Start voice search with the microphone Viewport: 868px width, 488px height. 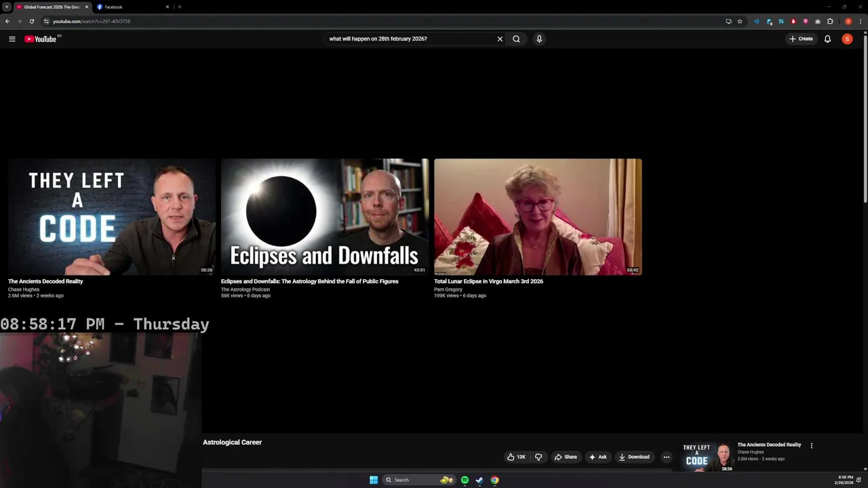click(x=539, y=39)
